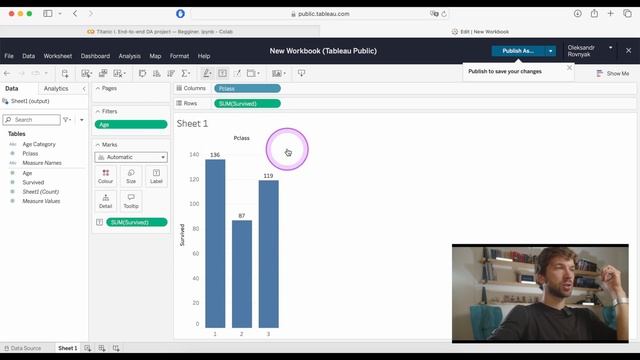Collapse the Pages shelf
The width and height of the screenshot is (640, 360).
(x=98, y=88)
